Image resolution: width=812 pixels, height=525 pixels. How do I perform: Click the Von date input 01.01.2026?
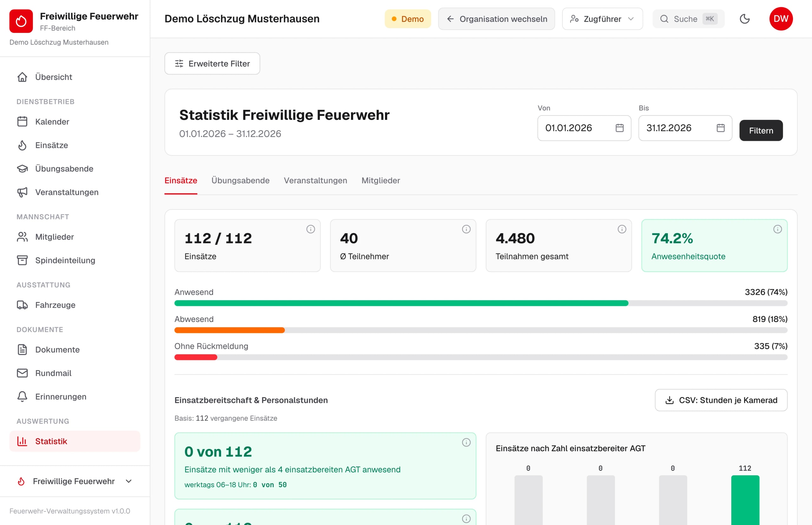[584, 128]
